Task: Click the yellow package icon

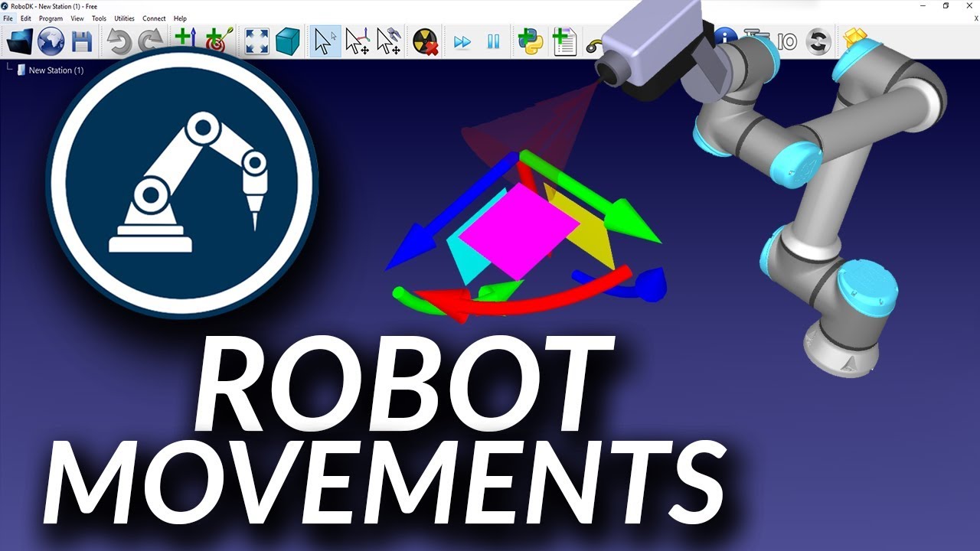Action: coord(854,37)
